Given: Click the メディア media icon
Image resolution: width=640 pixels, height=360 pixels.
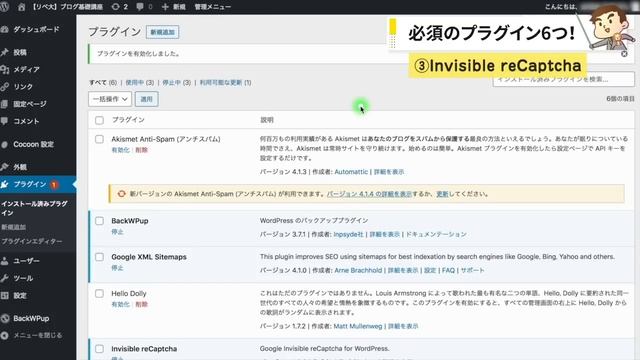Looking at the screenshot, I should 4,69.
